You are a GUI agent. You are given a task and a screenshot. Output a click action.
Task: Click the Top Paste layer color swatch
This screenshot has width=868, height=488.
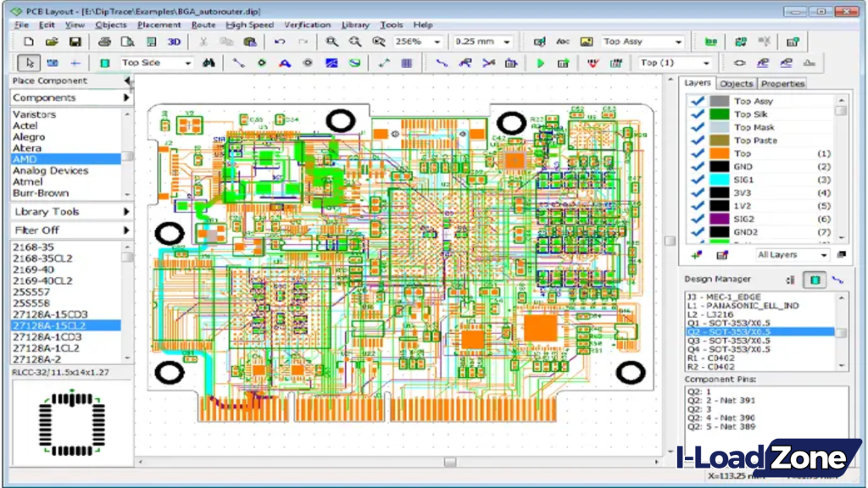pyautogui.click(x=718, y=140)
